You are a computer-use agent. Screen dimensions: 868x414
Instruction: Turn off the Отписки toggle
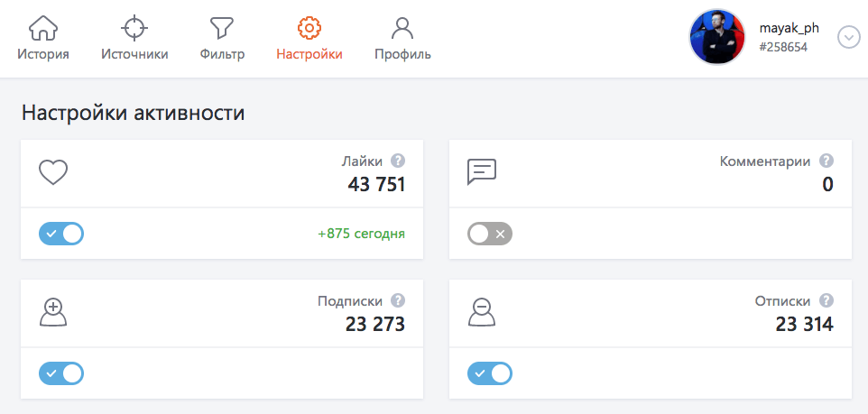pos(490,373)
